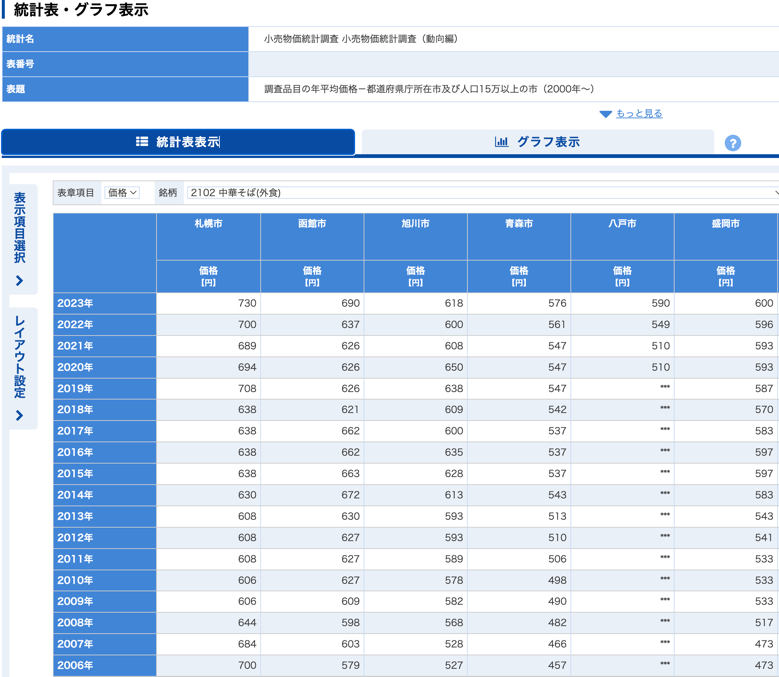The image size is (779, 677).
Task: Select the 2013年 row header
Action: [x=104, y=517]
